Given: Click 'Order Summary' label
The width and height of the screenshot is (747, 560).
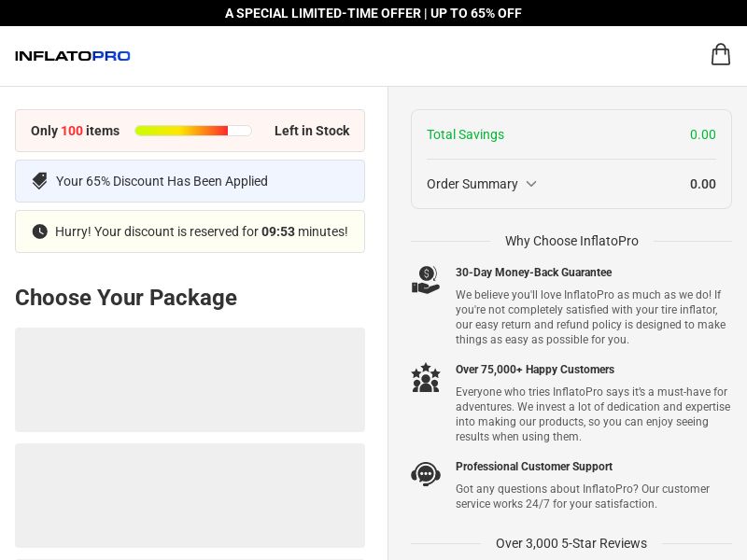Looking at the screenshot, I should (x=472, y=184).
